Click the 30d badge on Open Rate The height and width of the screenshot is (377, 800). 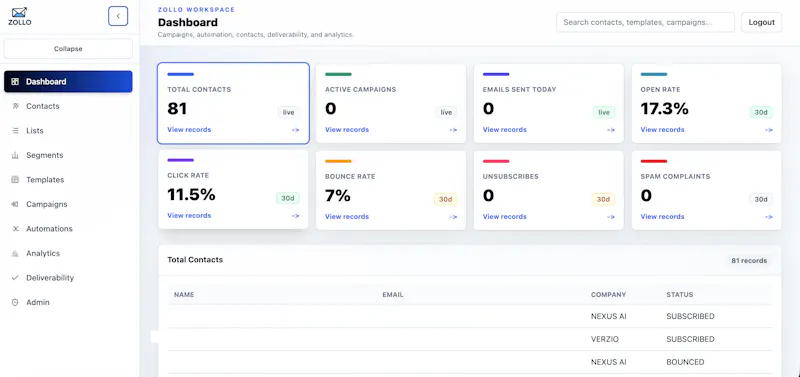tap(761, 112)
